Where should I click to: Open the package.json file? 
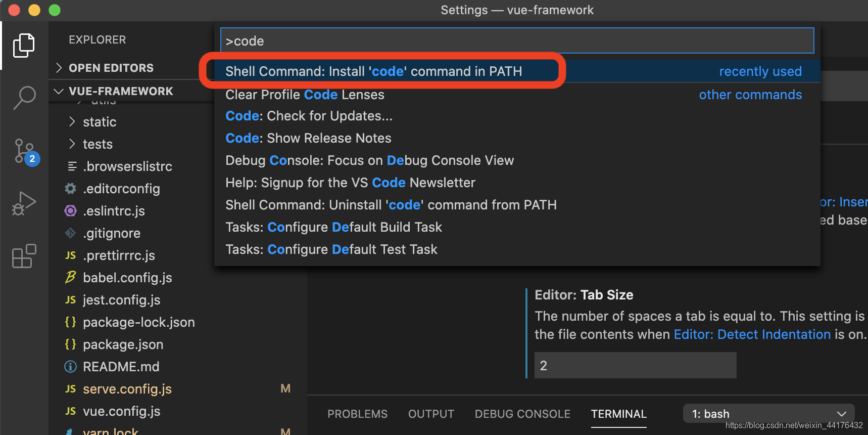(123, 344)
